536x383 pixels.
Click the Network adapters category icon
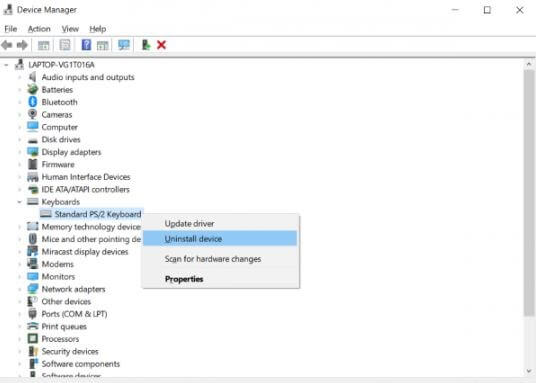click(x=32, y=289)
